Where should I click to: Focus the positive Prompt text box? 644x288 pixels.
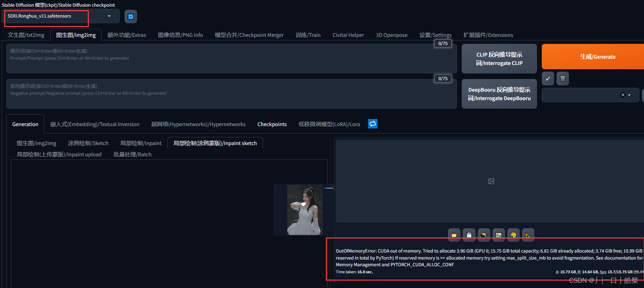click(x=231, y=59)
